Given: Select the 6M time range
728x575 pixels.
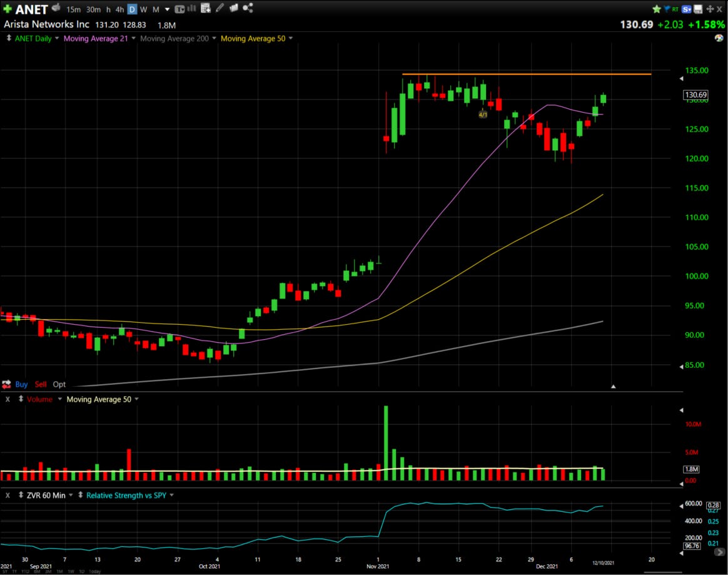Looking at the screenshot, I should coord(37,572).
